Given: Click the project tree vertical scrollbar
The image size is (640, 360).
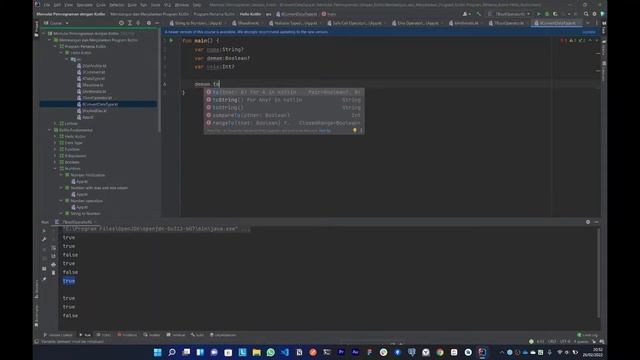Looking at the screenshot, I should (x=159, y=82).
